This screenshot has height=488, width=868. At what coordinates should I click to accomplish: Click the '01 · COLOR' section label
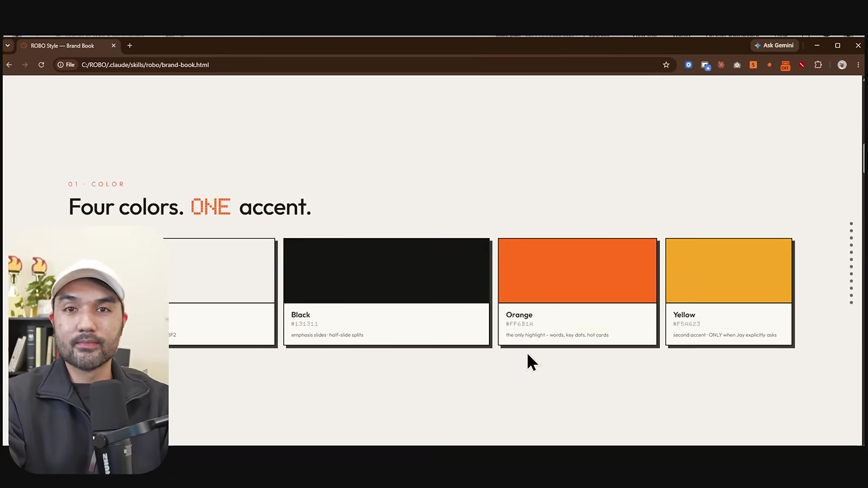(96, 184)
